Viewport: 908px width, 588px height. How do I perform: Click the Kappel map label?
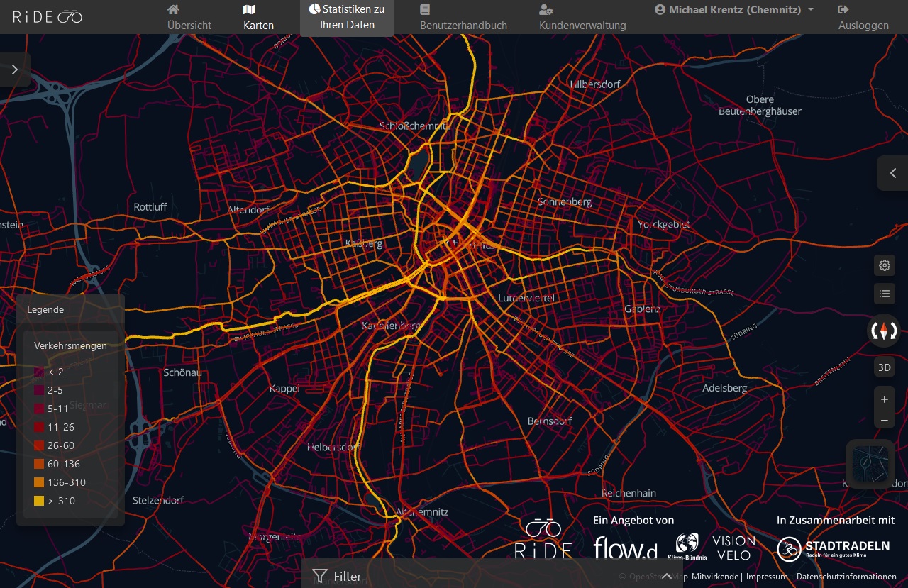click(x=284, y=389)
